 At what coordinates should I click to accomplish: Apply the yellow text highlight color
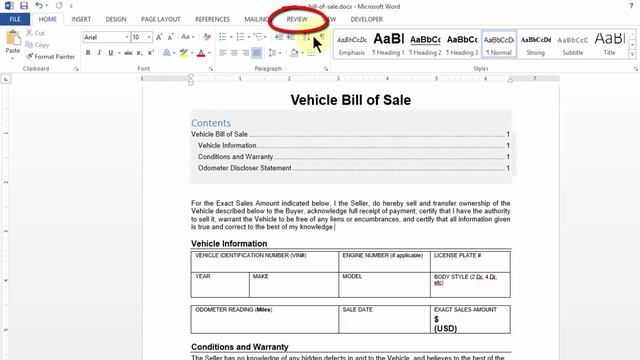click(x=184, y=53)
